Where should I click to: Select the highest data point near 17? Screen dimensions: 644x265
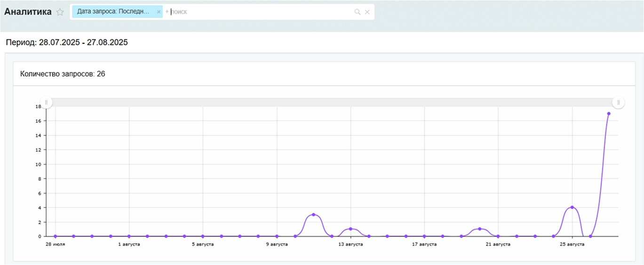(609, 113)
